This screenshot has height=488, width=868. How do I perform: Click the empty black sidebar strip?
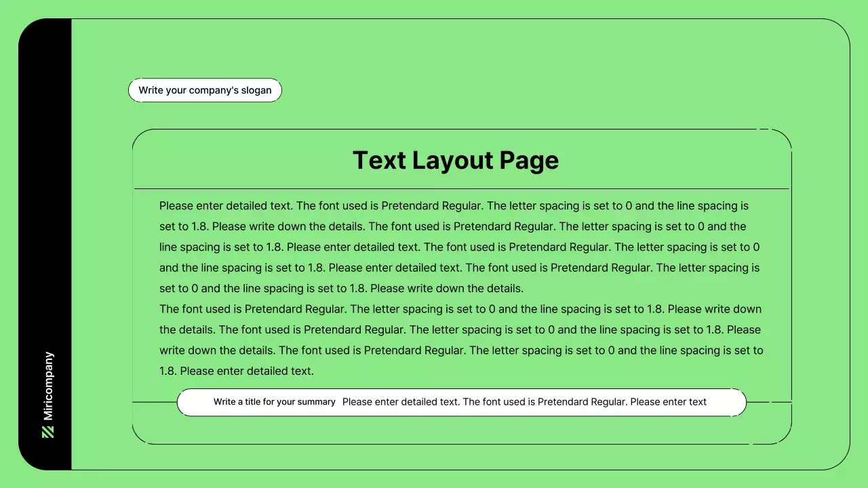[x=45, y=203]
